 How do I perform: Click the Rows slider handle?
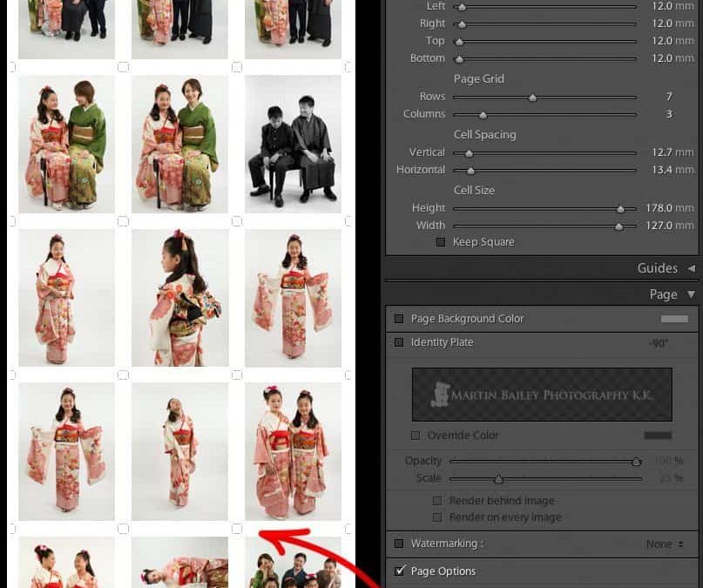pos(532,98)
